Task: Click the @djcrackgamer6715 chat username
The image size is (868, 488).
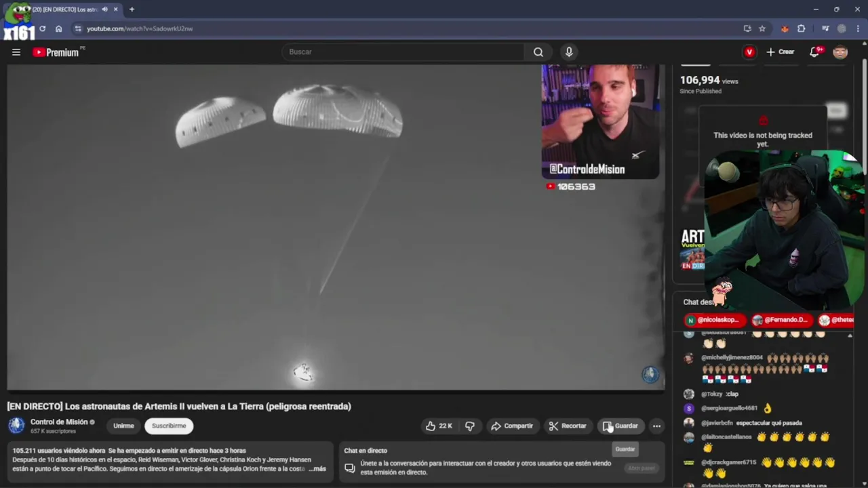Action: (x=728, y=462)
